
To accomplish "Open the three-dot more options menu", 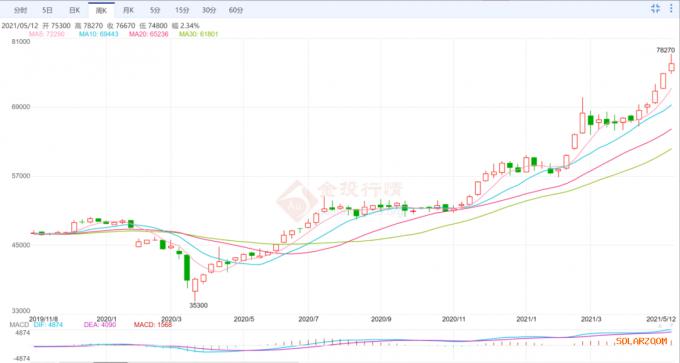I will (671, 8).
